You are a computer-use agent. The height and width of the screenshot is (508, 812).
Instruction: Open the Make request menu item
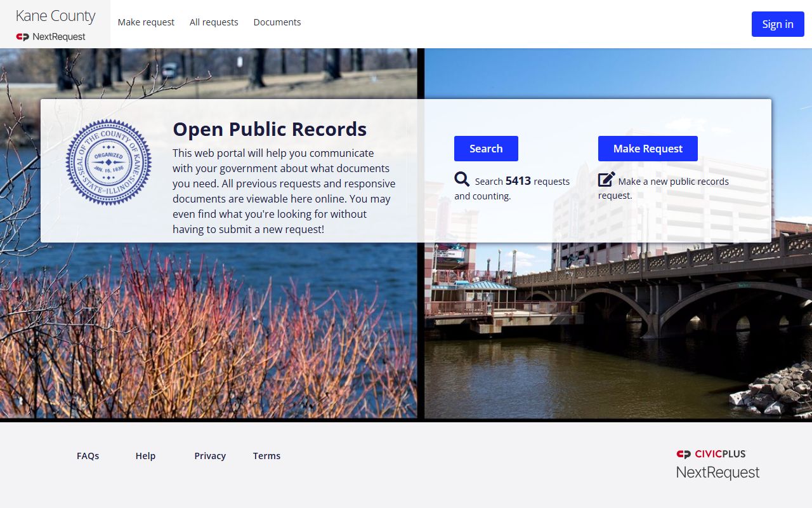tap(146, 22)
